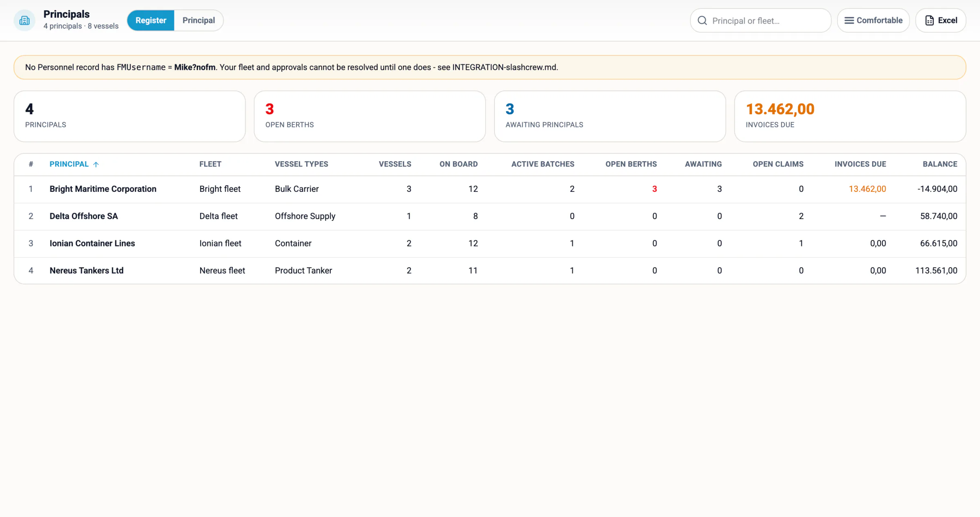Open Ionian Container Lines row
The height and width of the screenshot is (517, 980).
coord(490,244)
